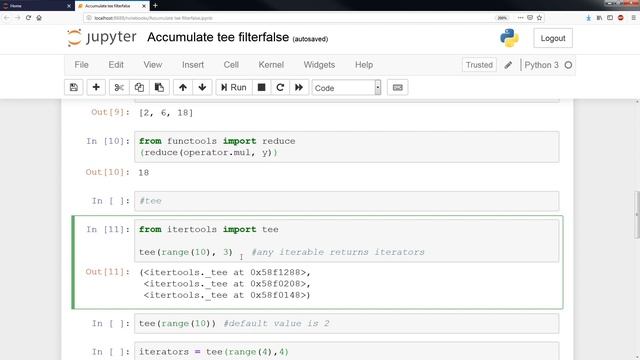The image size is (640, 360).
Task: Click into the #tee code cell
Action: click(347, 201)
